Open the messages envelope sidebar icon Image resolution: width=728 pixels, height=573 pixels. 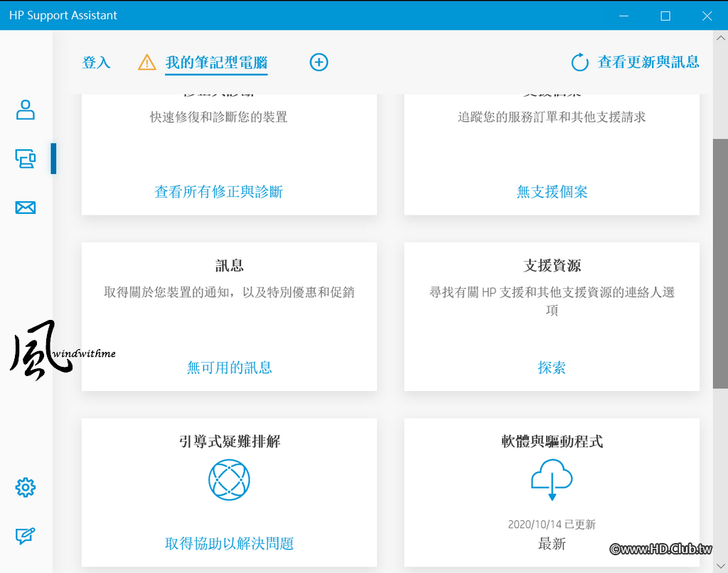[26, 208]
